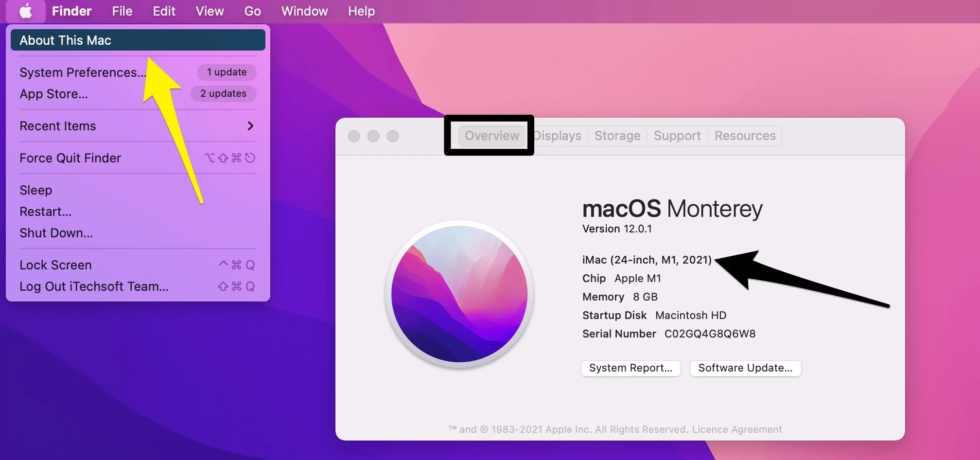
Task: Put the Mac to Sleep
Action: click(x=35, y=190)
